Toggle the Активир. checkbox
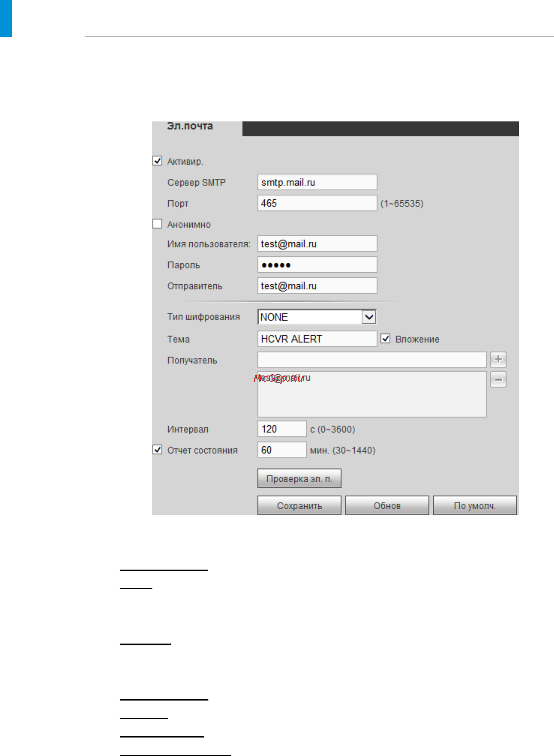Screen dimensions: 554x756 (x=157, y=161)
